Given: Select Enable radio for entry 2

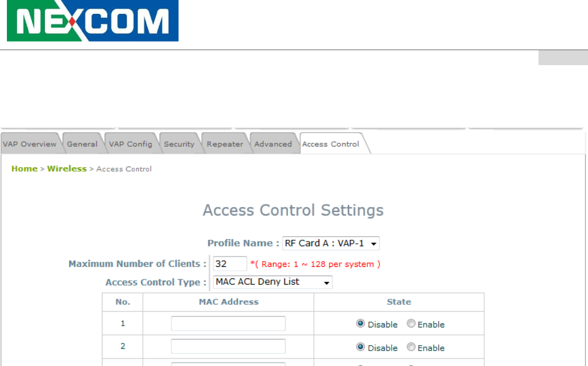Looking at the screenshot, I should [x=411, y=348].
